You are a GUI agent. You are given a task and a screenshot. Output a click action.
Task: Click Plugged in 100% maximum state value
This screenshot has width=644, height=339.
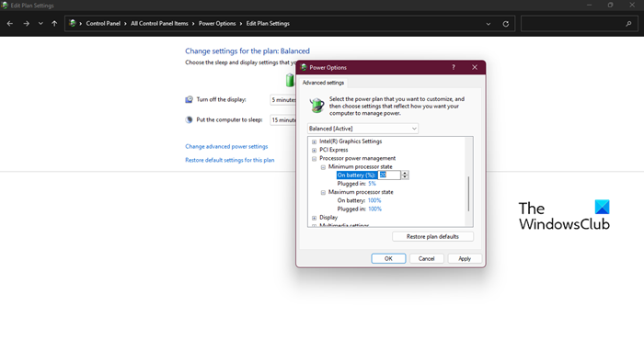click(x=374, y=209)
